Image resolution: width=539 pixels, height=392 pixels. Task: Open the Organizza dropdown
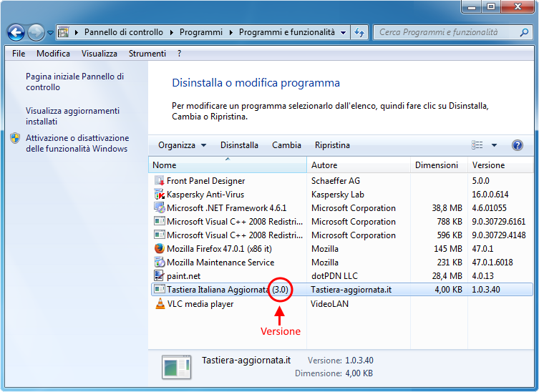click(x=183, y=145)
